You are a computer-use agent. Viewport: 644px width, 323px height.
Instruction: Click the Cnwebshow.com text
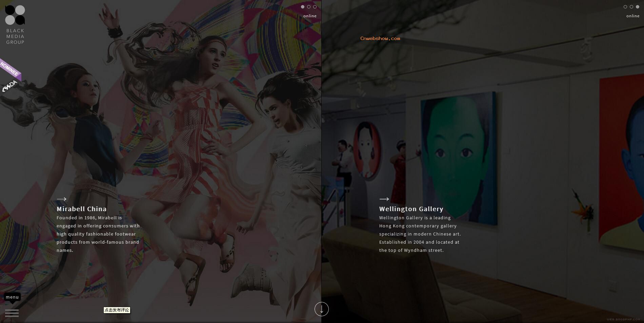tap(380, 38)
